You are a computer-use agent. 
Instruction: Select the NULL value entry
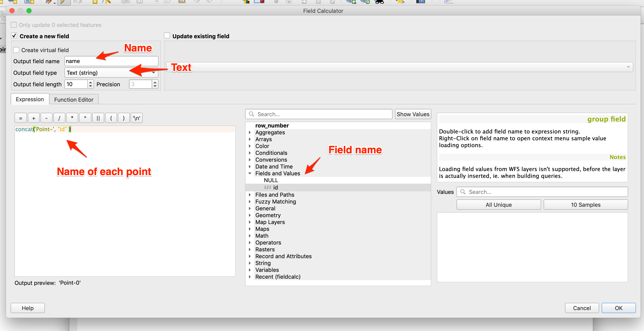271,180
